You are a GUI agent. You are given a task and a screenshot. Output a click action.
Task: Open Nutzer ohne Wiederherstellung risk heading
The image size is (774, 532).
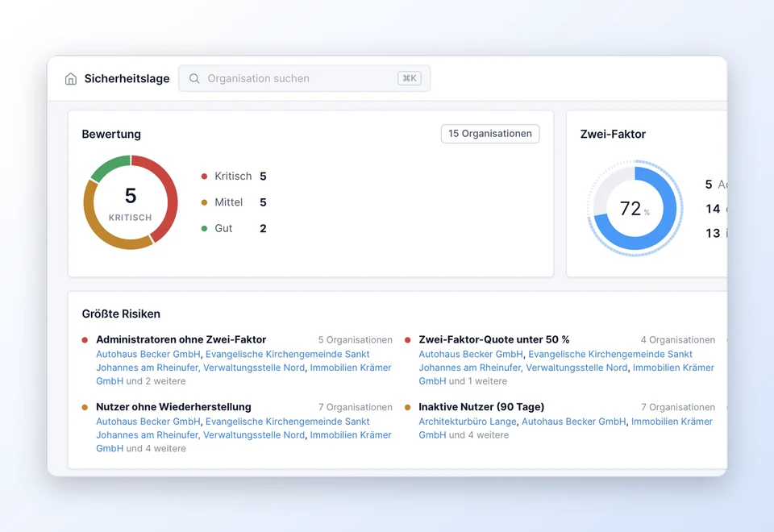(174, 407)
